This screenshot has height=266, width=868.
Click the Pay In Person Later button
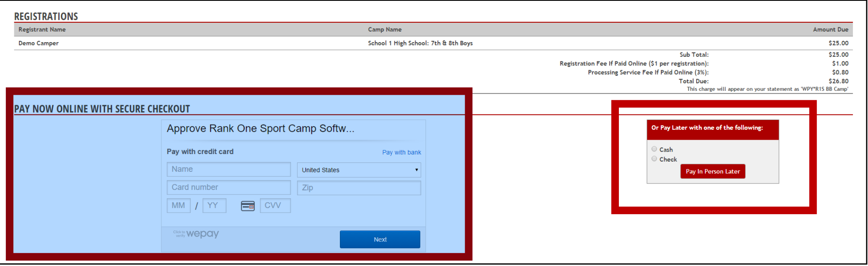tap(713, 171)
